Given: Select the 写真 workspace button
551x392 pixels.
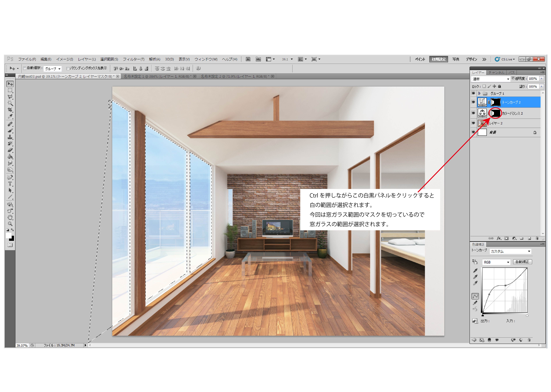Looking at the screenshot, I should click(x=456, y=59).
